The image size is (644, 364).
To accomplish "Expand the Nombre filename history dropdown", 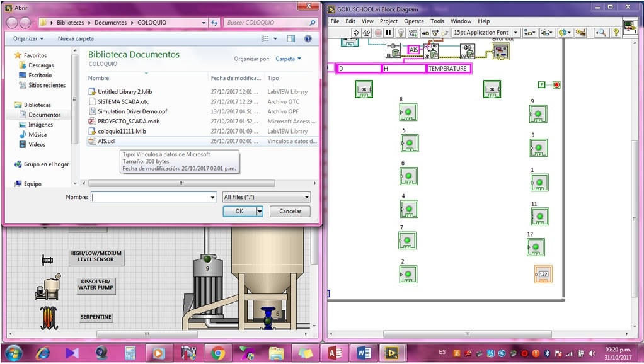I will tap(212, 197).
